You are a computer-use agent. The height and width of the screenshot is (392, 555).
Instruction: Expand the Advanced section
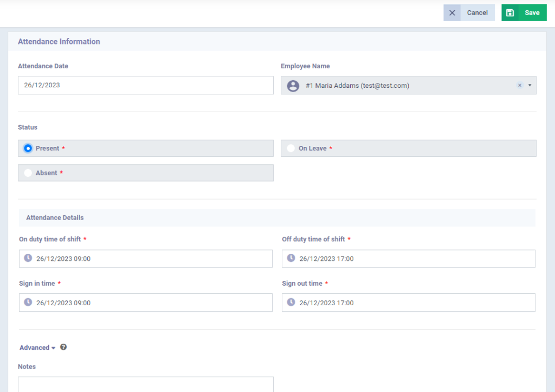tap(37, 348)
